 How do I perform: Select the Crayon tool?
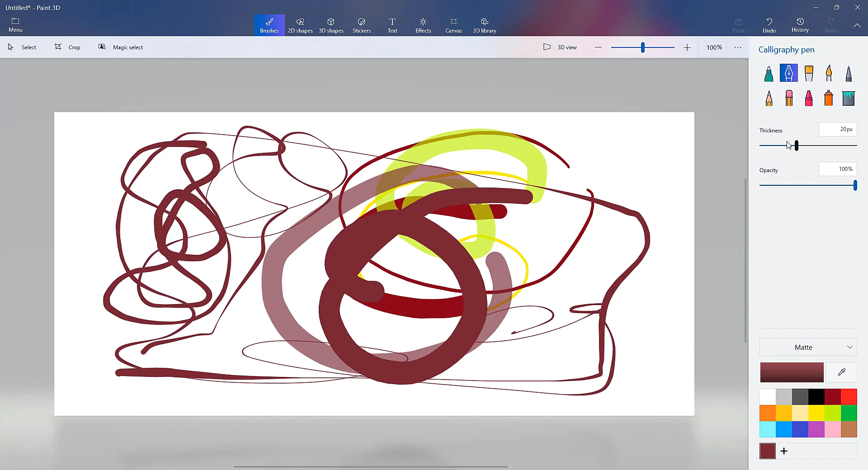tap(809, 98)
